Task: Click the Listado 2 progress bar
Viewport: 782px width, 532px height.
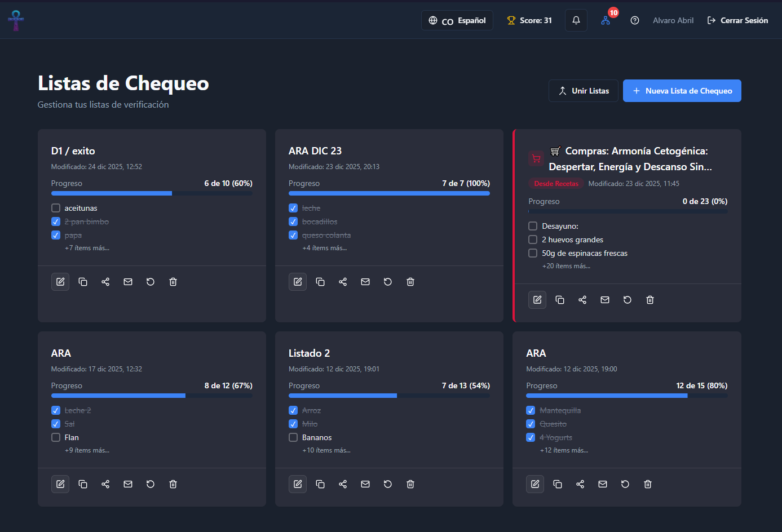Action: (x=389, y=396)
